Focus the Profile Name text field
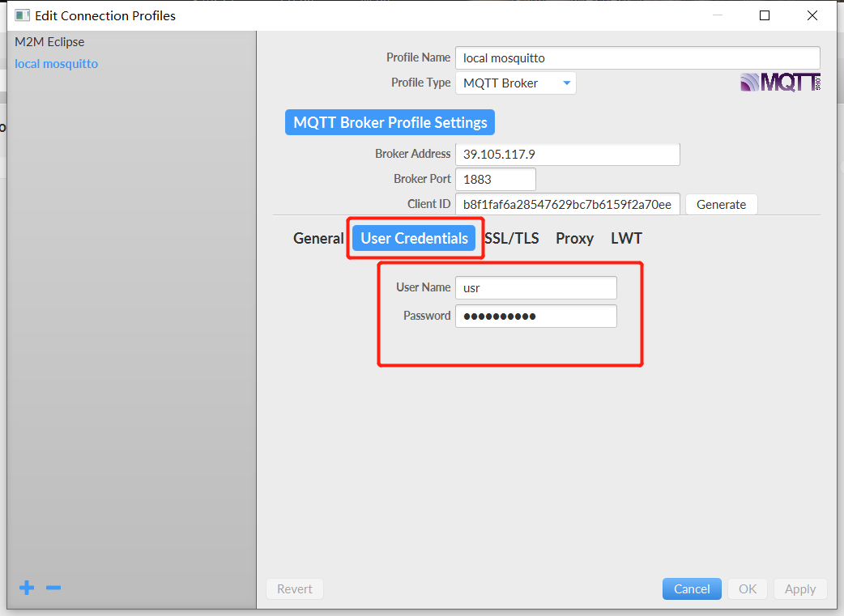844x616 pixels. pyautogui.click(x=637, y=58)
